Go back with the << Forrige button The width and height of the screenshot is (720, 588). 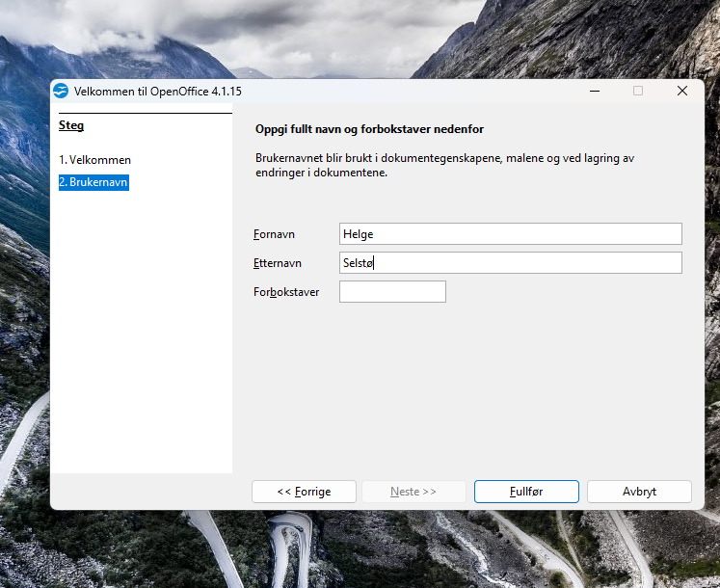coord(304,492)
